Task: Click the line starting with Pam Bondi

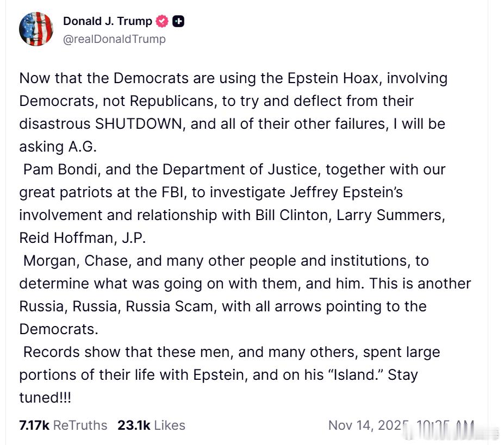Action: [x=234, y=170]
